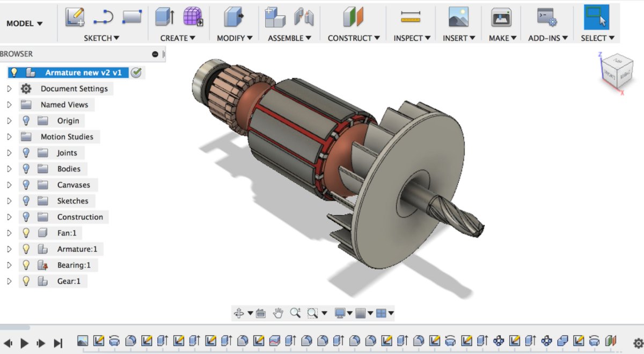Screen dimensions: 644x354
Task: Open Viewports dropdown arrow
Action: click(391, 313)
